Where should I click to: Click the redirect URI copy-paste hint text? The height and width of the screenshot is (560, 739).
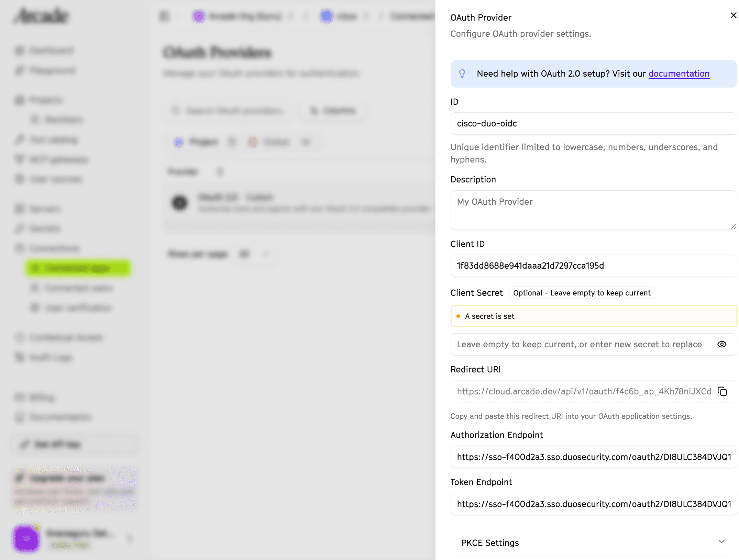pos(571,416)
